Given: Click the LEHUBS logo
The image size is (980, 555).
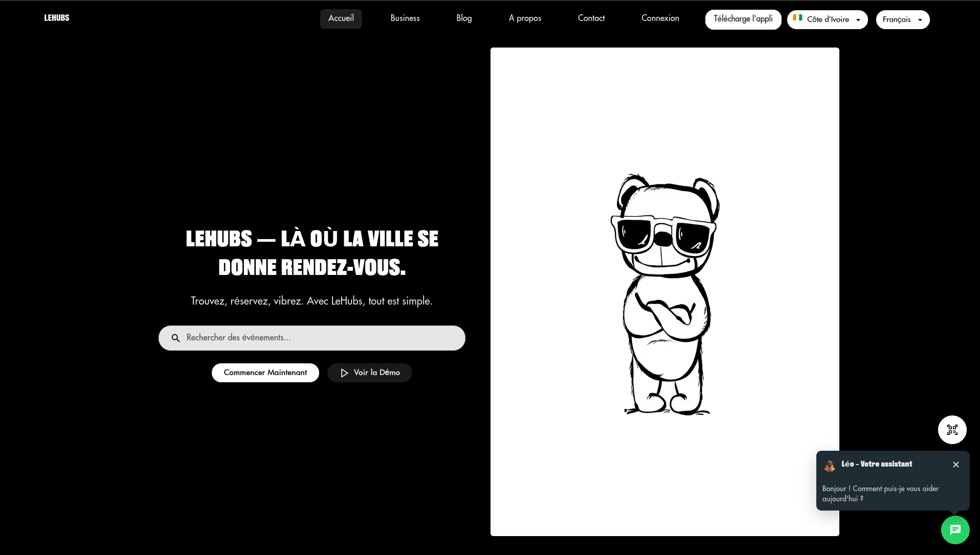Looking at the screenshot, I should click(x=57, y=18).
